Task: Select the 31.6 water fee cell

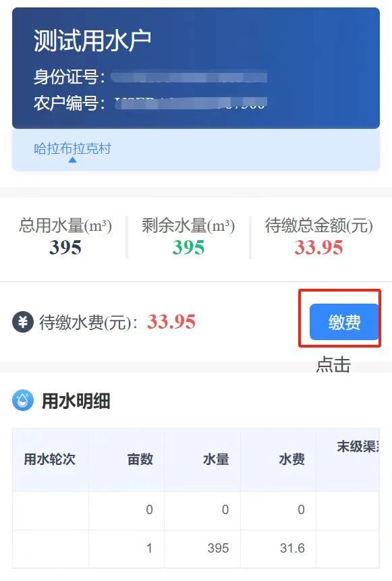Action: click(x=292, y=548)
